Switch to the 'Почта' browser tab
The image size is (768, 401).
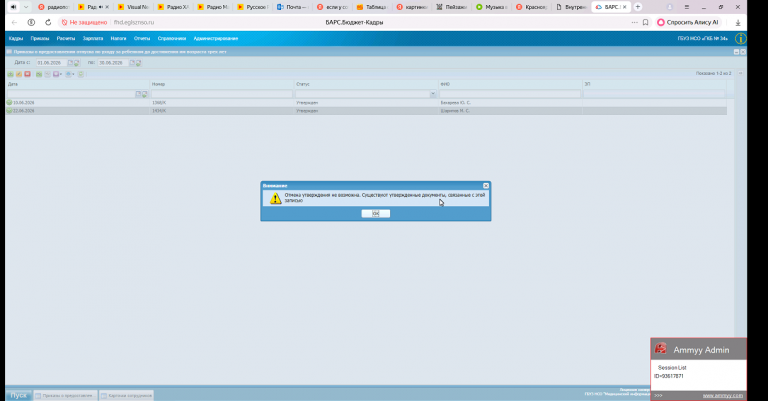click(x=292, y=7)
